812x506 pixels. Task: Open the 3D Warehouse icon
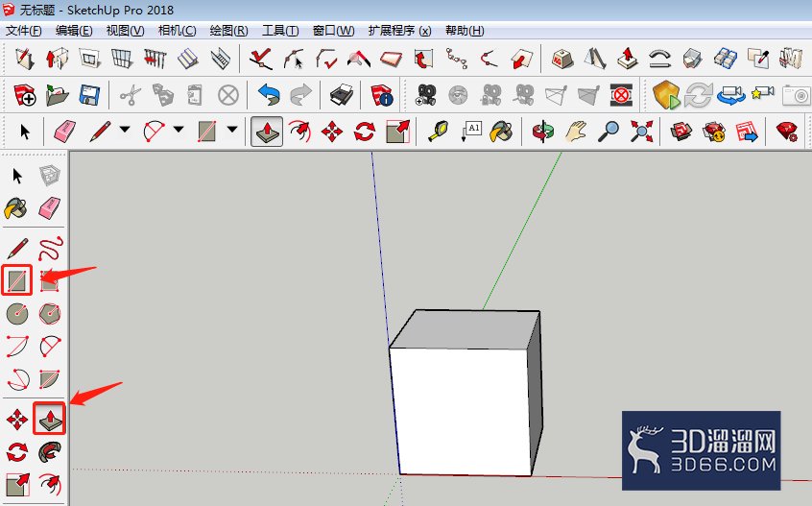(681, 132)
